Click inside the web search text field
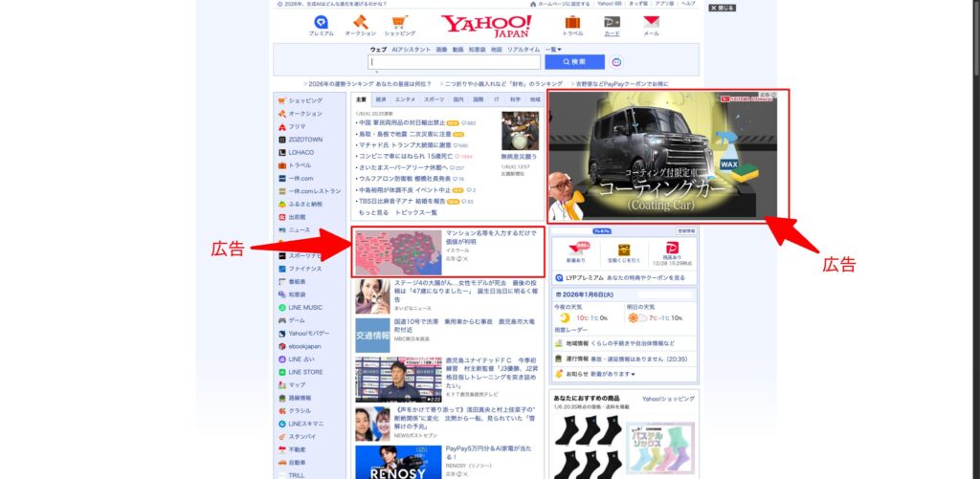The width and height of the screenshot is (980, 479). point(454,62)
